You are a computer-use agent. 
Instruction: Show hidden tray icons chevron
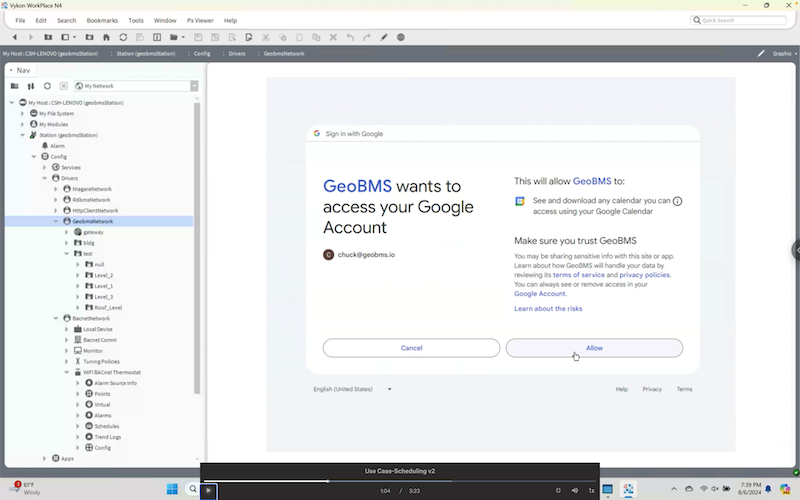[x=673, y=489]
